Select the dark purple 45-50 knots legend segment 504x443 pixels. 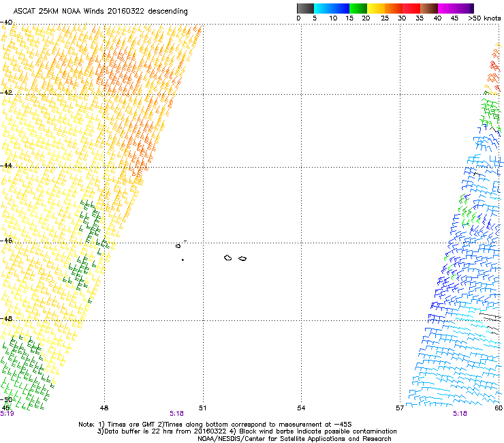[x=464, y=8]
